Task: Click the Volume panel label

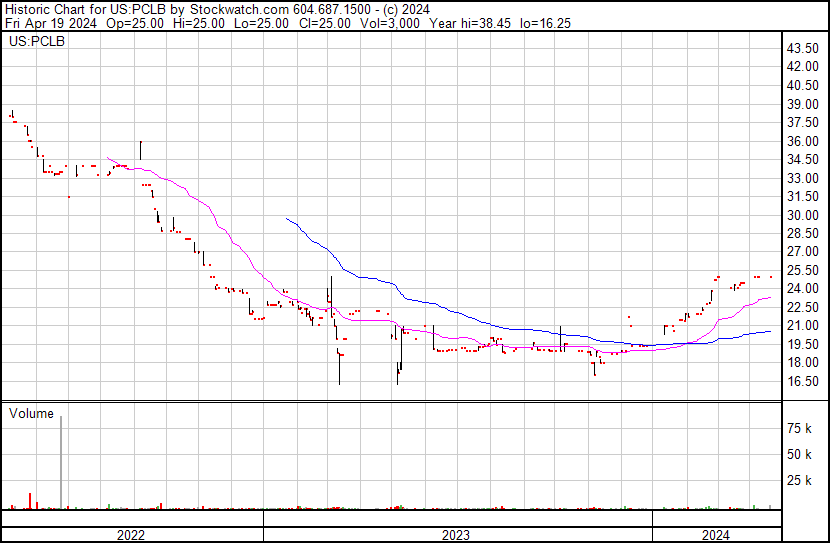Action: point(31,413)
